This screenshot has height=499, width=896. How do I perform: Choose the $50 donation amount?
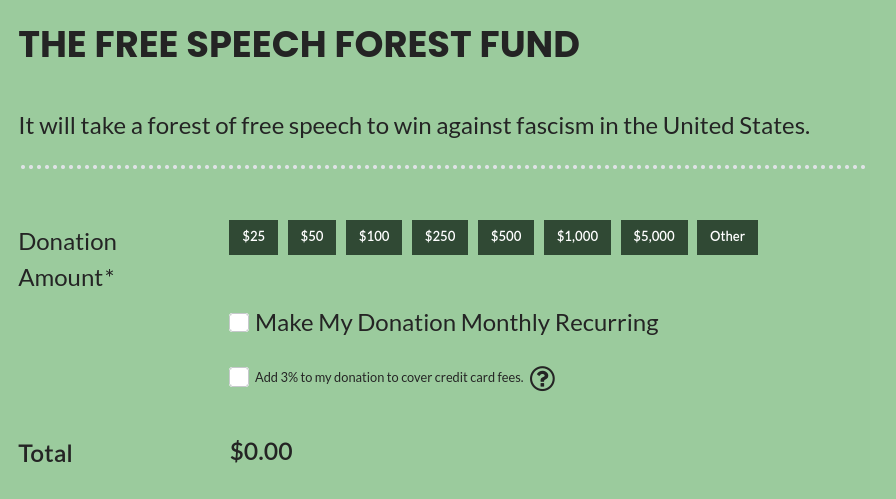click(312, 237)
